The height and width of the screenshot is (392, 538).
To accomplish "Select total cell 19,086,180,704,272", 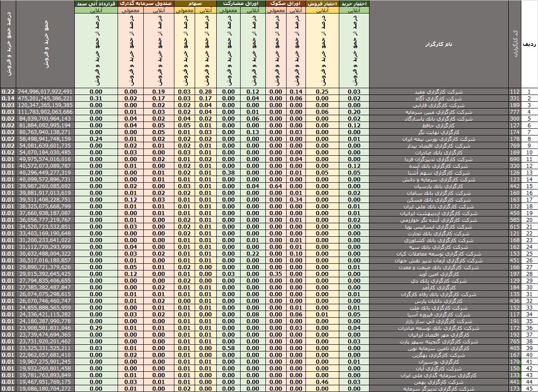I will [46, 389].
